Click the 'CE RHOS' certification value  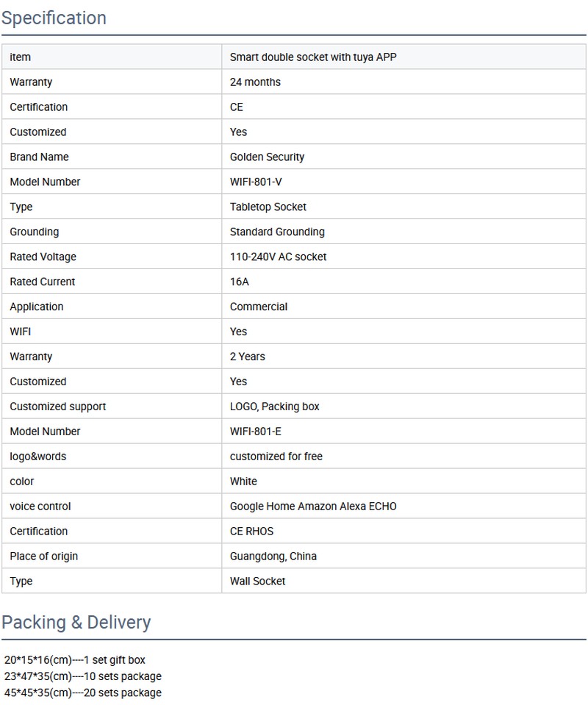tap(251, 532)
